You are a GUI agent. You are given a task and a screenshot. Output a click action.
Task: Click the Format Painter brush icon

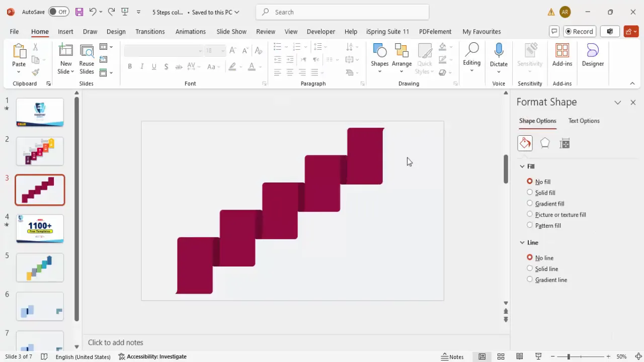coord(35,72)
